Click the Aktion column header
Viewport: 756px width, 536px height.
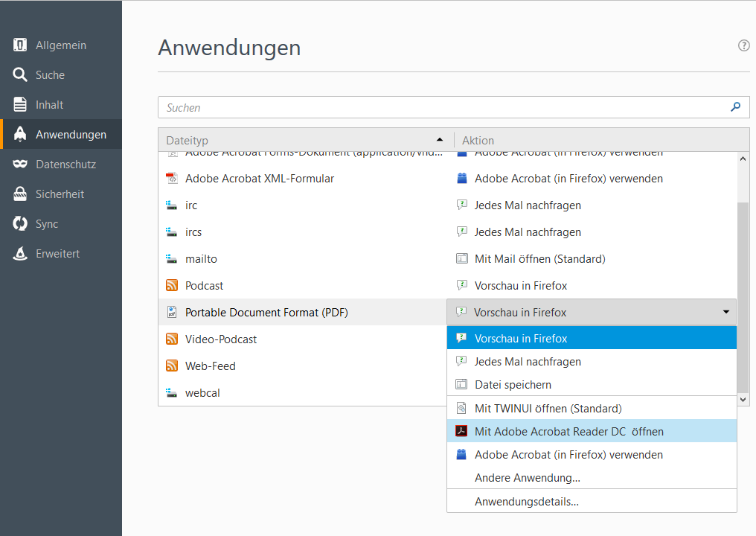pos(601,140)
